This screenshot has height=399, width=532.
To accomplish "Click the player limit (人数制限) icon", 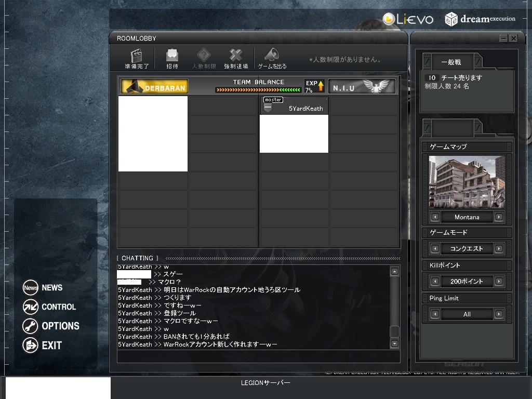I will (x=204, y=56).
